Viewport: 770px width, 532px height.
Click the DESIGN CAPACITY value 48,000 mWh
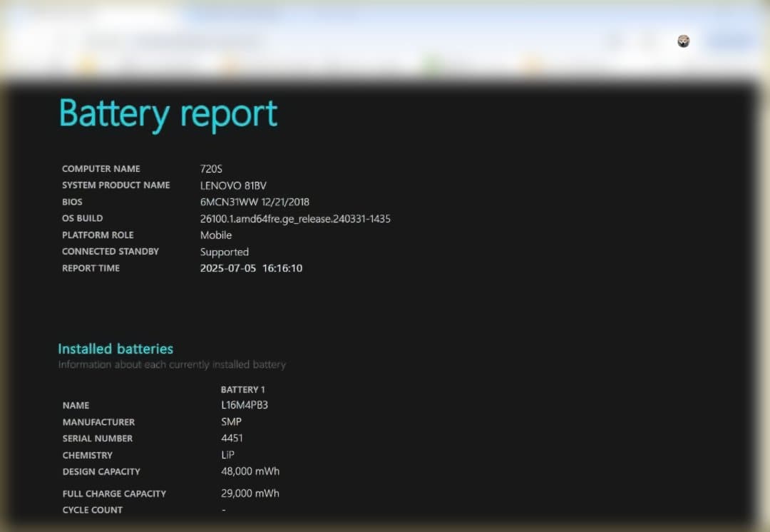click(250, 471)
